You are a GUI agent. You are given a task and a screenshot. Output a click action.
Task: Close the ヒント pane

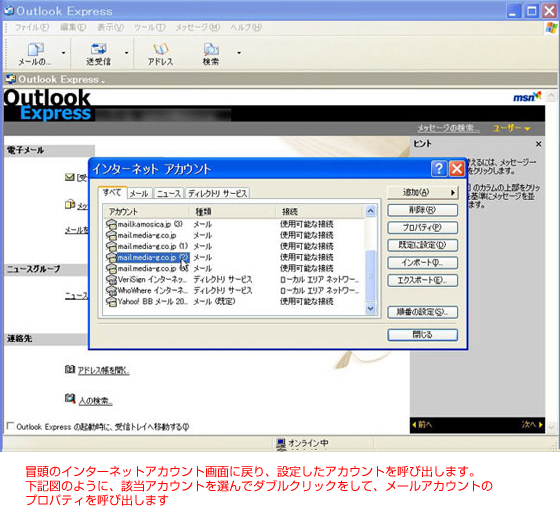538,144
